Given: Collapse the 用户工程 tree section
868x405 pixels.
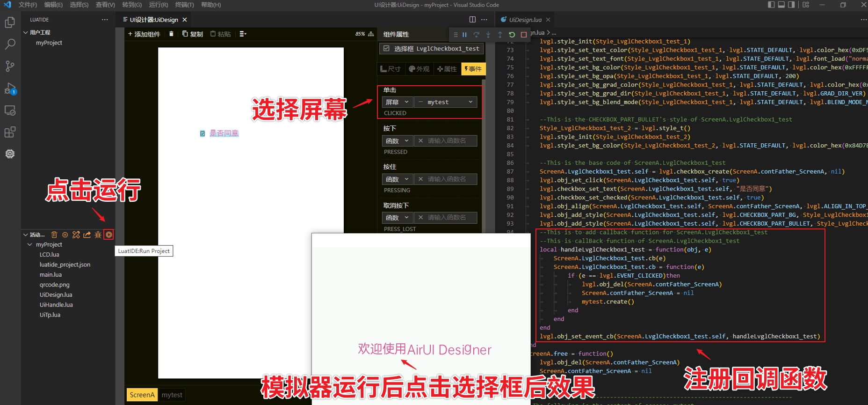Looking at the screenshot, I should pyautogui.click(x=26, y=32).
